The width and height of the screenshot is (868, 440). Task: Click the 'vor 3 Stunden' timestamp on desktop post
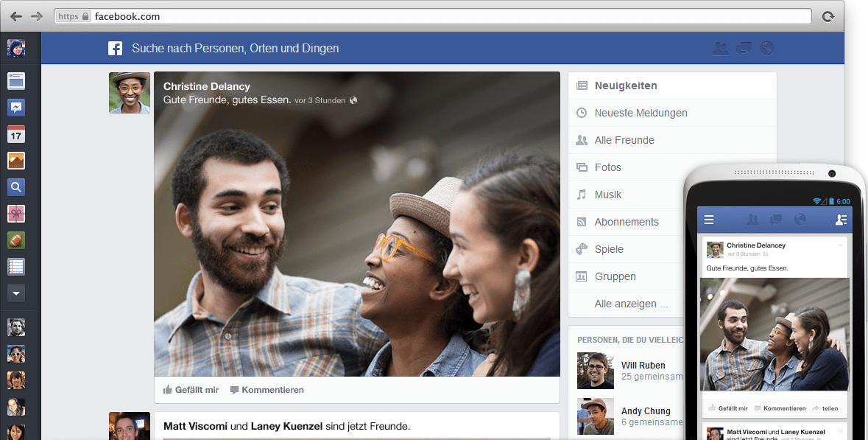click(x=320, y=100)
